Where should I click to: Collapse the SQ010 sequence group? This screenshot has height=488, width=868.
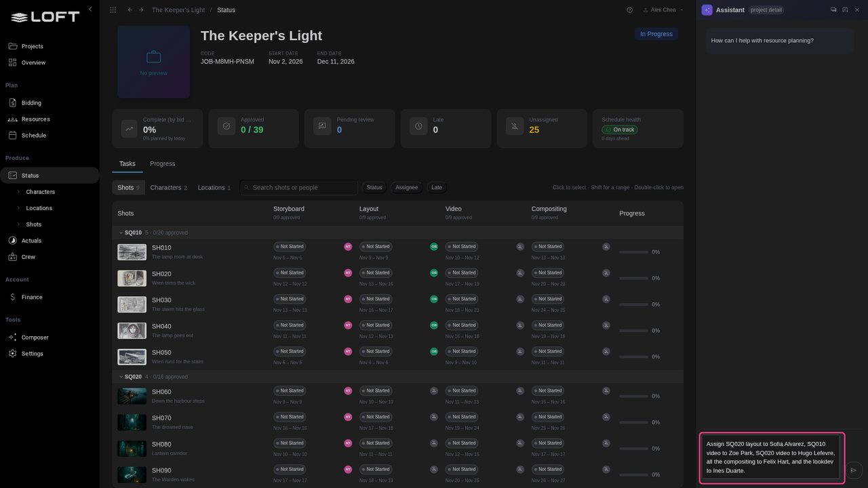coord(121,232)
